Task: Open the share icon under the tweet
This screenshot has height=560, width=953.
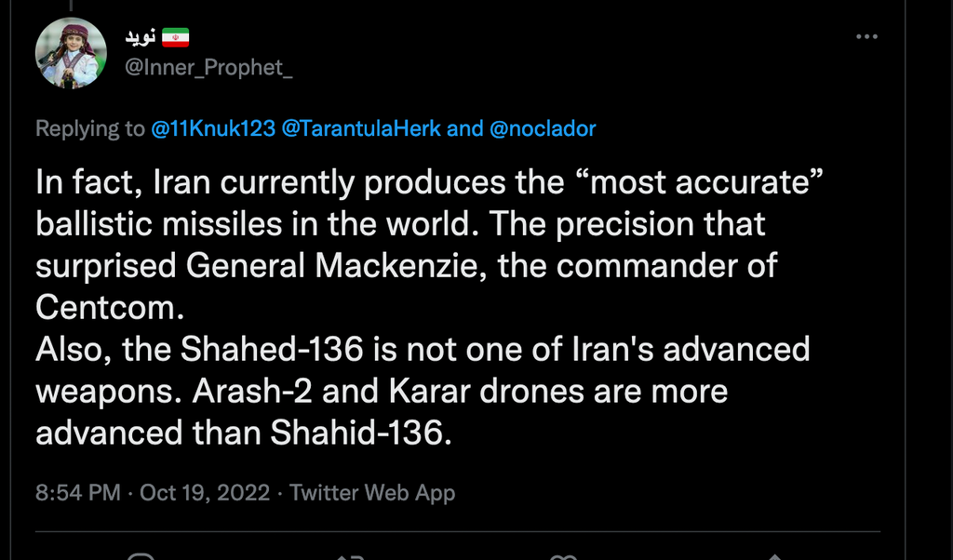Action: coord(772,556)
